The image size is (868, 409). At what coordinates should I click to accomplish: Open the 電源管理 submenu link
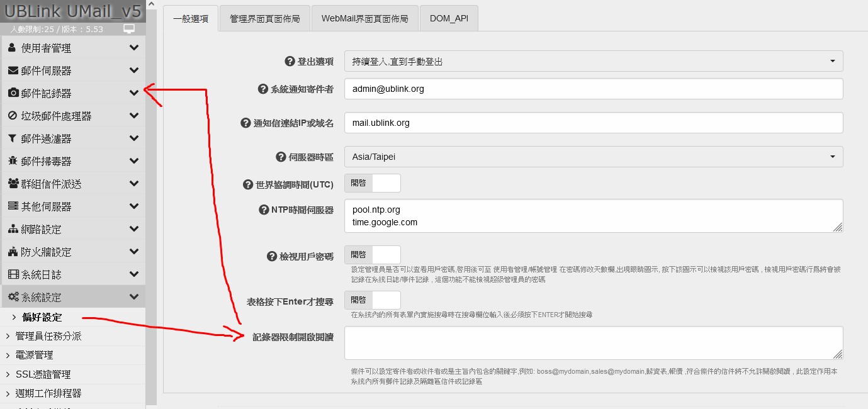34,355
